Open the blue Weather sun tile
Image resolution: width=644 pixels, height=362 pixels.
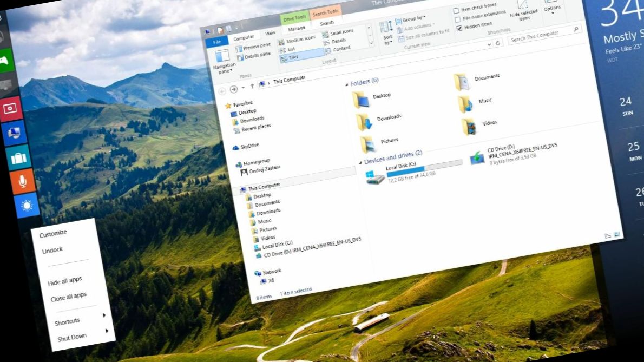coord(27,205)
